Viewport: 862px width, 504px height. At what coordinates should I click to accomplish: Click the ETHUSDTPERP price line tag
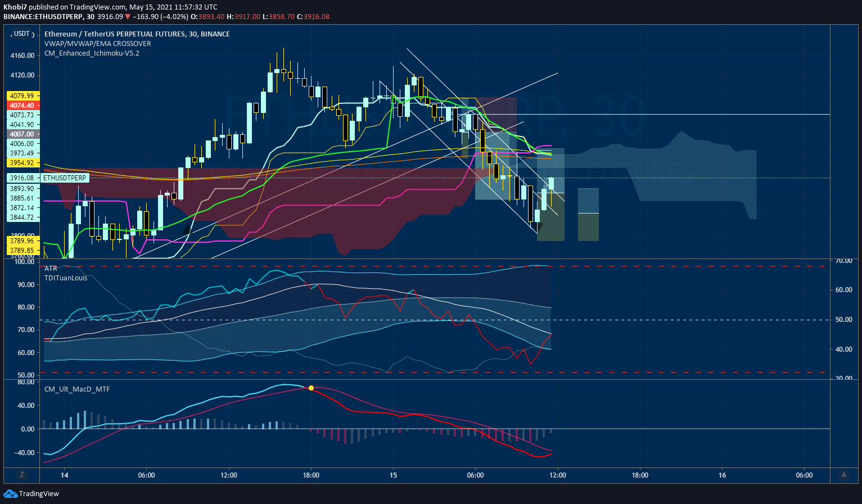coord(65,178)
